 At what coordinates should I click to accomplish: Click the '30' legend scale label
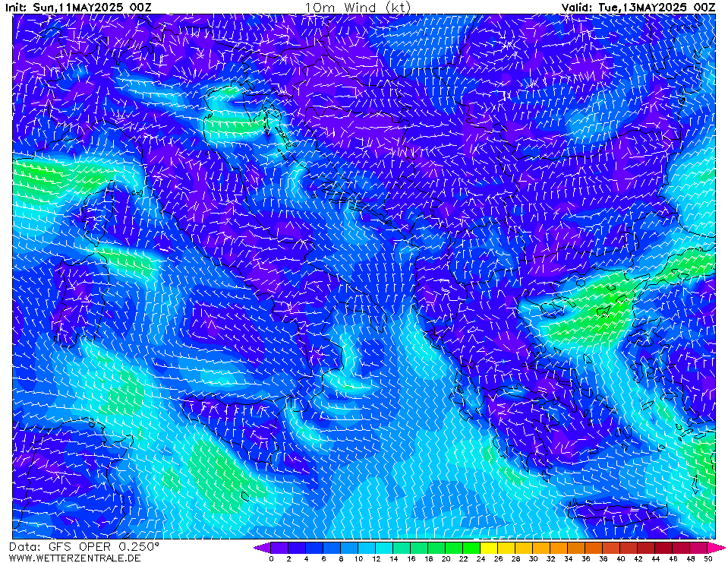534,558
